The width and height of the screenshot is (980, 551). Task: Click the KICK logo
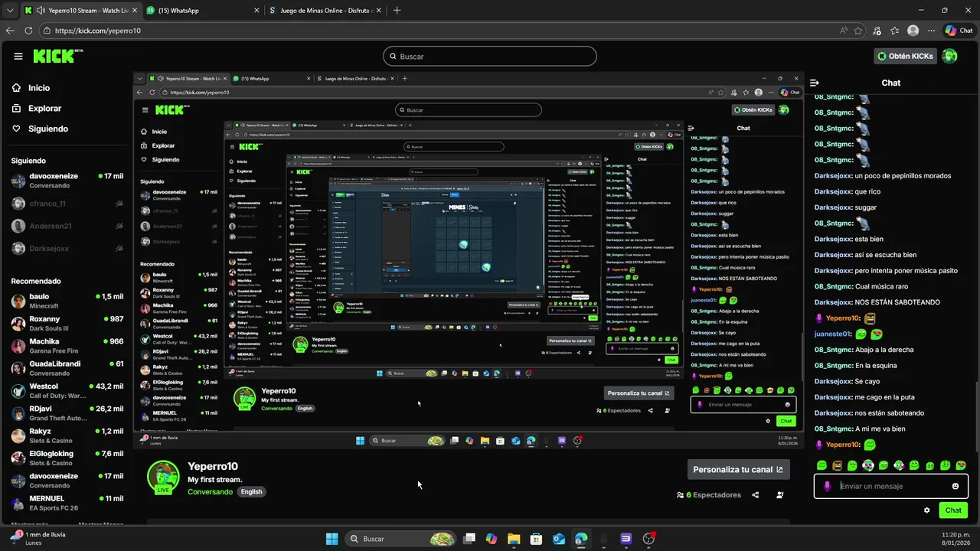click(57, 56)
